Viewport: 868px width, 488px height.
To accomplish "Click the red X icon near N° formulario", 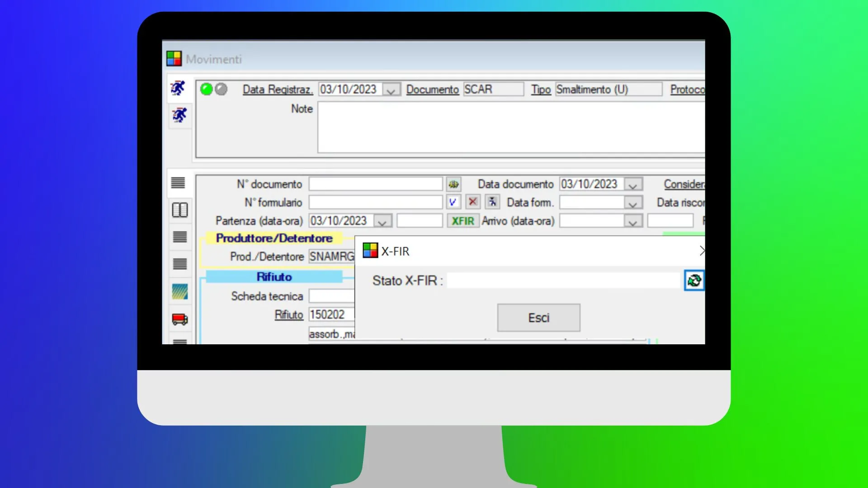I will point(472,202).
